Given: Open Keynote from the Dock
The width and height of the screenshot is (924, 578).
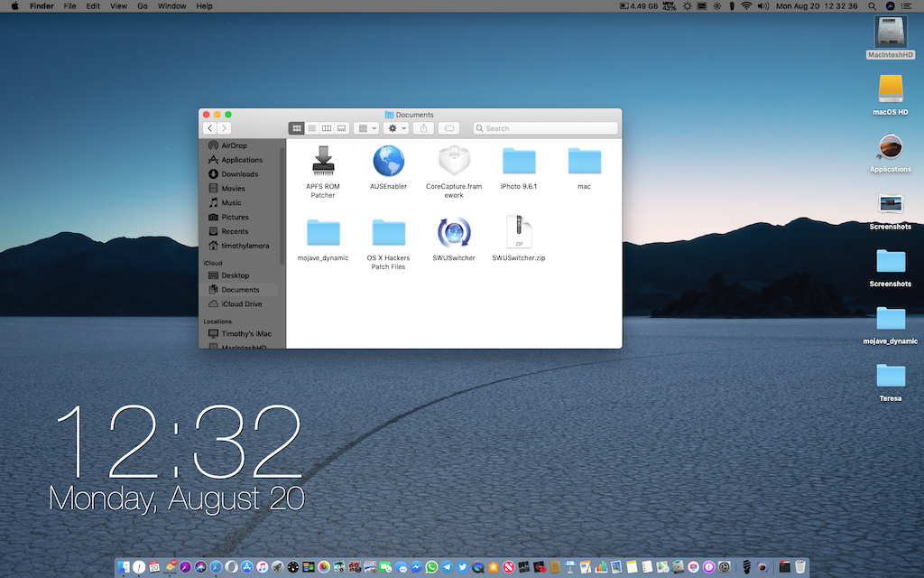Looking at the screenshot, I should click(570, 567).
